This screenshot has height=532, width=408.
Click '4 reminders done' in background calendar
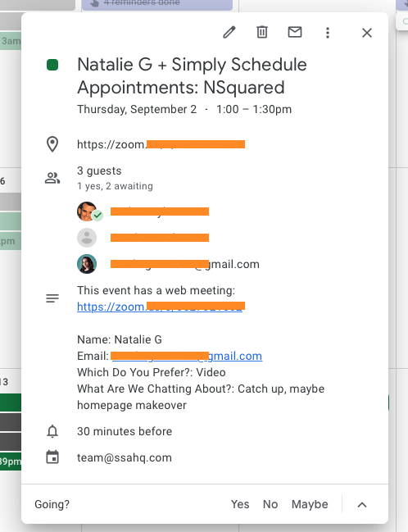[142, 3]
